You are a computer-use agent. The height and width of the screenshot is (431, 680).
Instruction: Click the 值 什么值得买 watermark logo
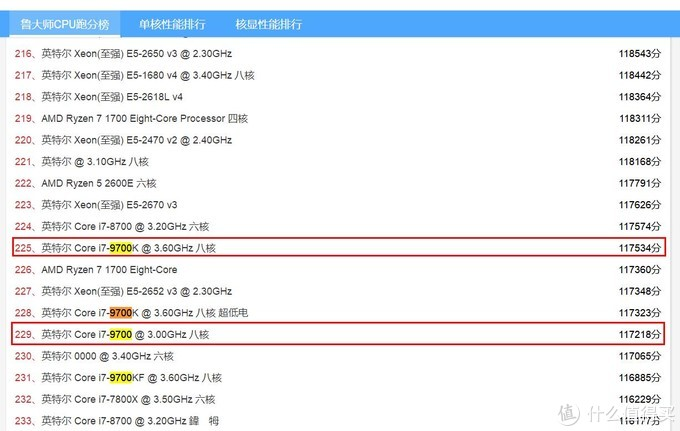pos(612,411)
